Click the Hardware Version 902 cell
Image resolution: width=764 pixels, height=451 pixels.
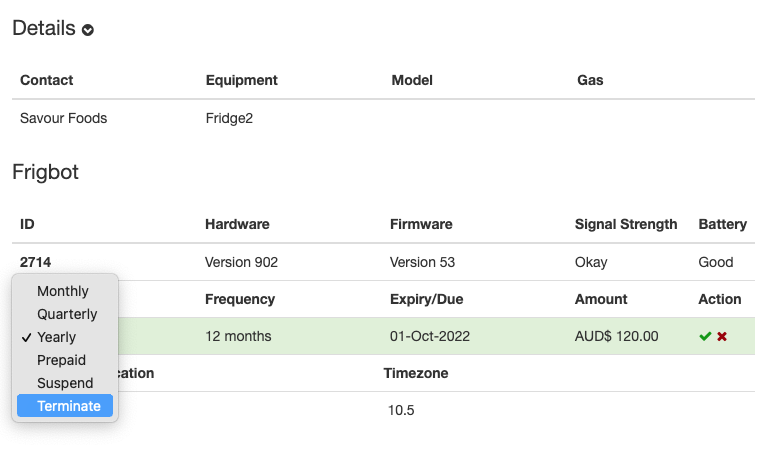click(241, 263)
